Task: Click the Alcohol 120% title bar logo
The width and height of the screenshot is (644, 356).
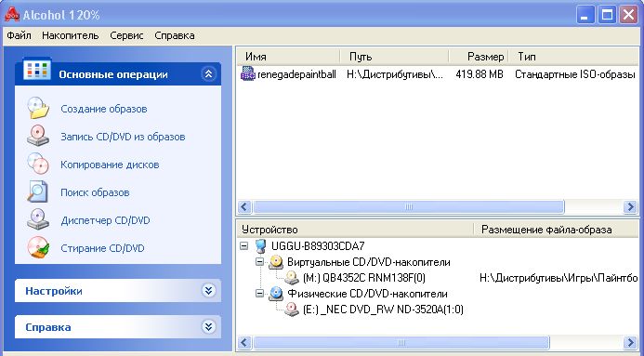Action: click(12, 15)
